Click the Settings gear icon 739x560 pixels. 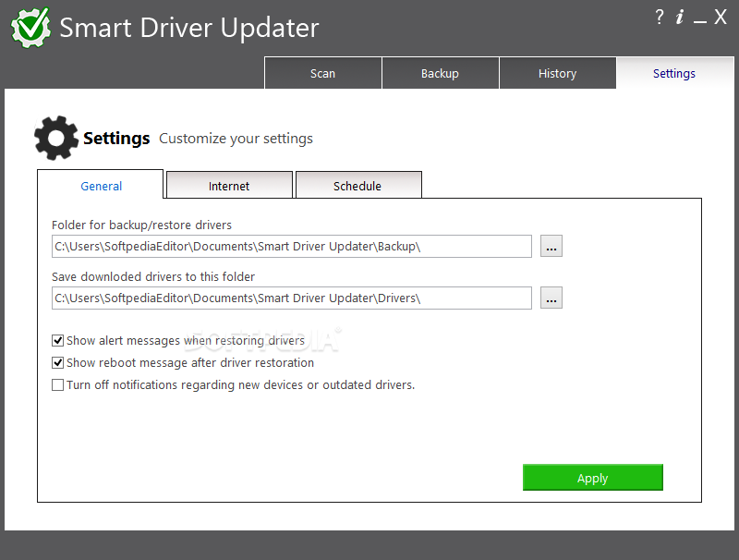56,138
